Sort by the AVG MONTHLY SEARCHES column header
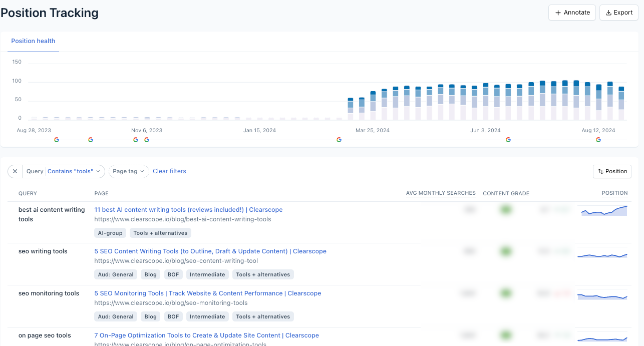This screenshot has height=346, width=644. 441,193
